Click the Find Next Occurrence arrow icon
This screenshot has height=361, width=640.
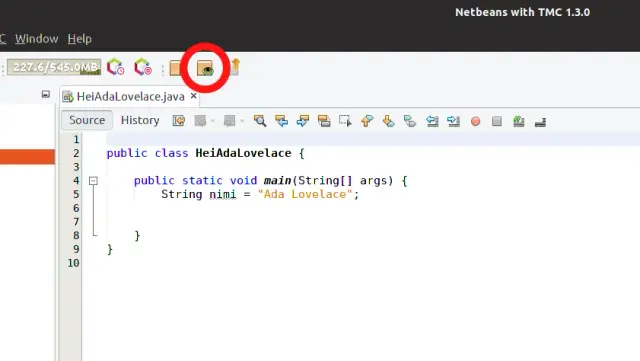point(302,121)
